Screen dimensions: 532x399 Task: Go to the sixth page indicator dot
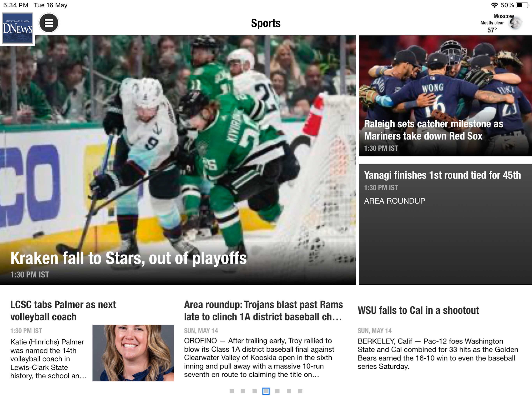point(289,391)
